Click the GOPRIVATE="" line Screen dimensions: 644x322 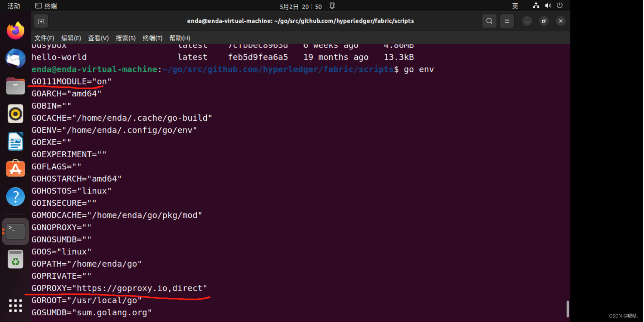pos(61,276)
